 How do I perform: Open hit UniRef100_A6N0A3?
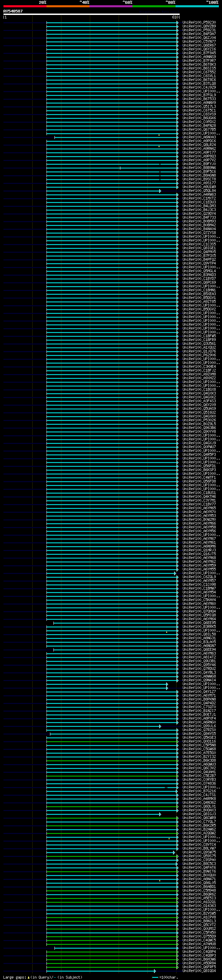point(199,137)
